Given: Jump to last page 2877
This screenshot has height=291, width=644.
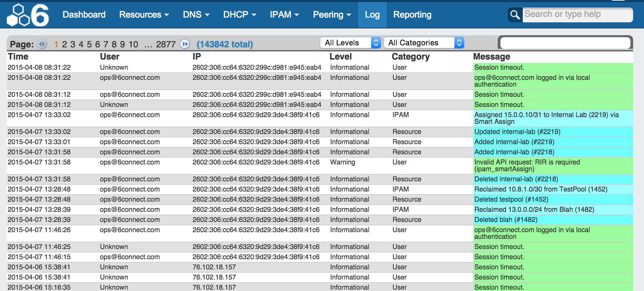Looking at the screenshot, I should coord(166,44).
